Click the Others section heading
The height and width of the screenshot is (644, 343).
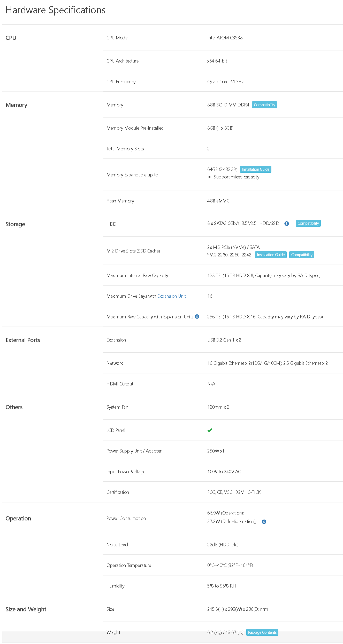(x=14, y=407)
